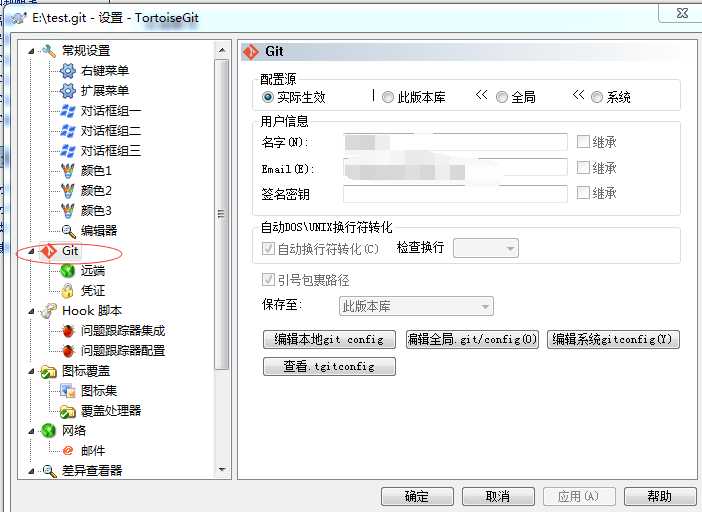Click the brush icon beside 颜色3

68,210
